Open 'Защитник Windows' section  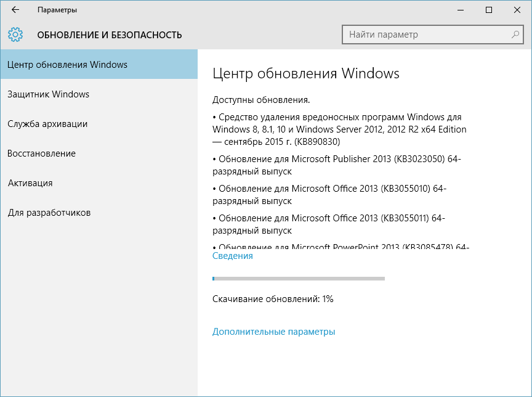click(99, 94)
